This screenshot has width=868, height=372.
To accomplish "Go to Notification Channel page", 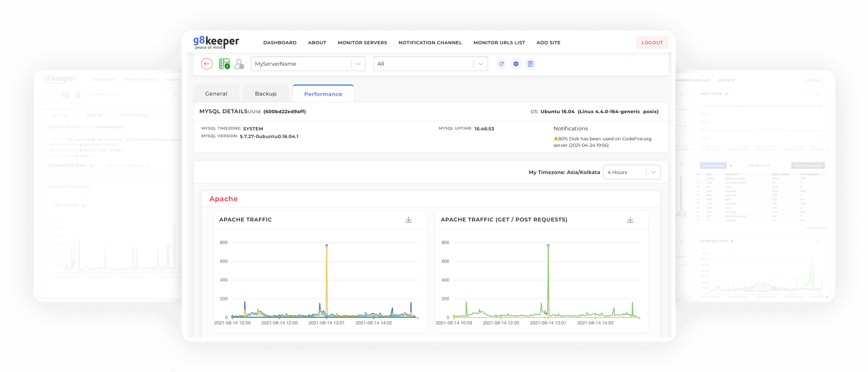I will point(430,43).
